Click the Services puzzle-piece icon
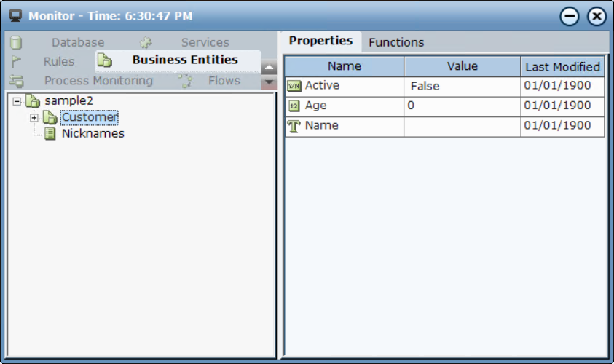The image size is (614, 364). 146,43
